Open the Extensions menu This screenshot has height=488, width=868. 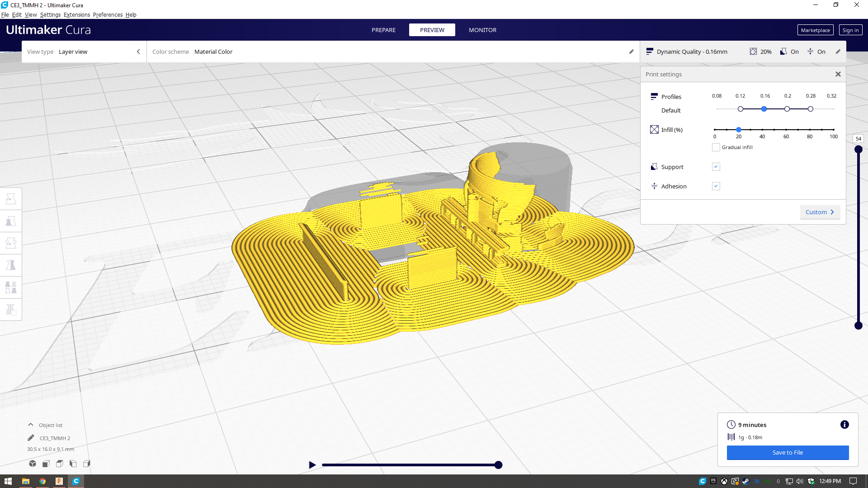[x=76, y=14]
